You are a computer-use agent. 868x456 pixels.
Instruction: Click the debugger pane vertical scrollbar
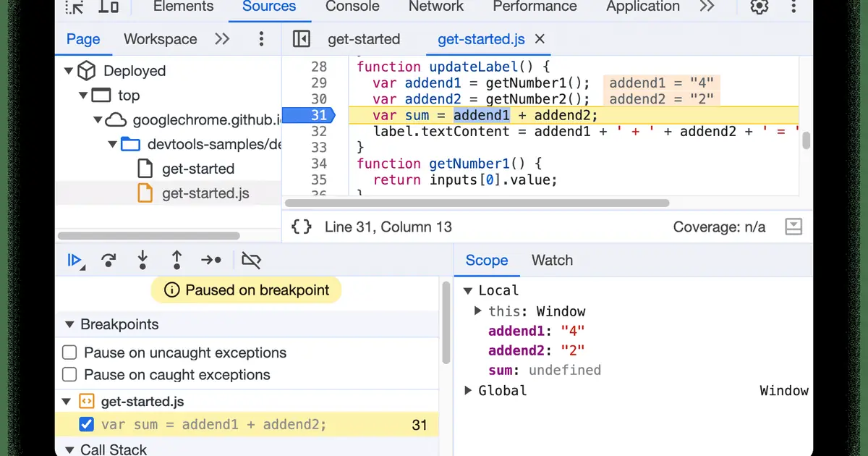(x=446, y=324)
